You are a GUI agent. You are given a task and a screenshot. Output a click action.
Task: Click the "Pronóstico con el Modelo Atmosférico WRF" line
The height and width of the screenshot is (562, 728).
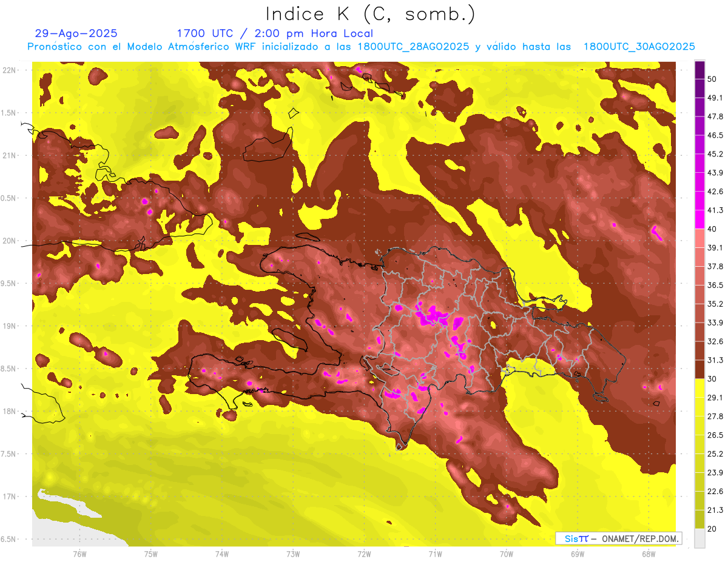tap(361, 47)
